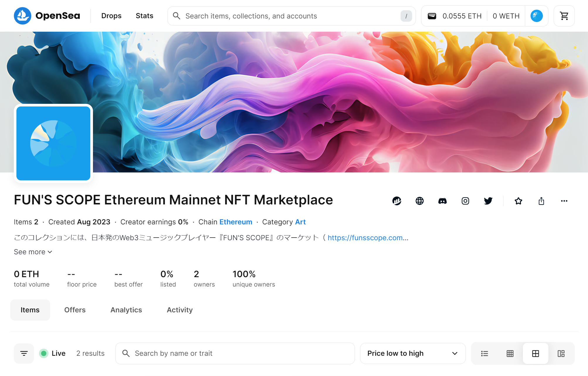The image size is (588, 376).
Task: Switch to list view layout
Action: click(x=484, y=353)
